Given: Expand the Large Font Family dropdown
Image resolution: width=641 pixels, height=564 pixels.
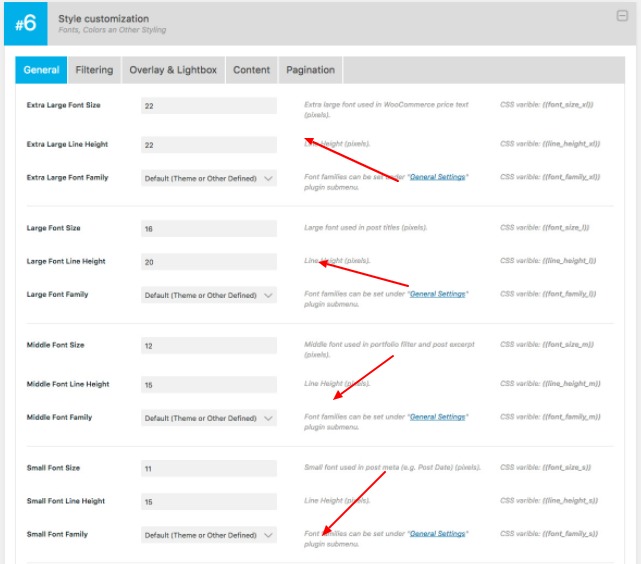Looking at the screenshot, I should pos(209,295).
